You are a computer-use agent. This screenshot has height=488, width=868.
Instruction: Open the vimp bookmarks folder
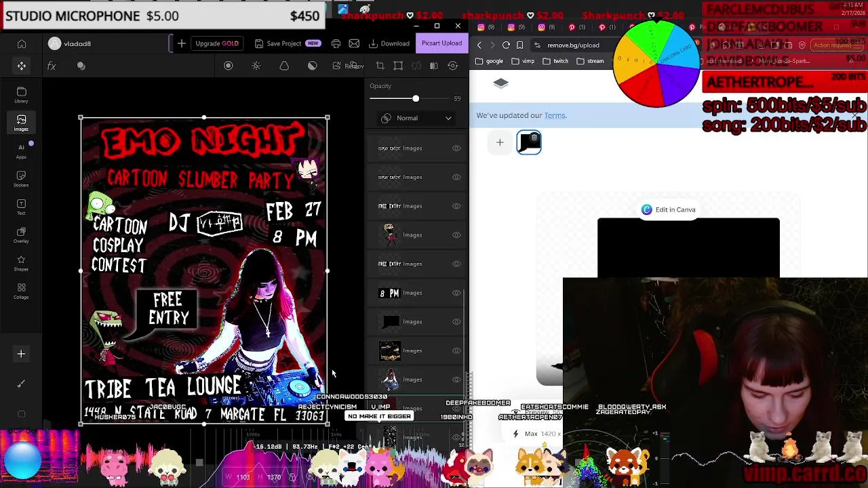coord(523,61)
